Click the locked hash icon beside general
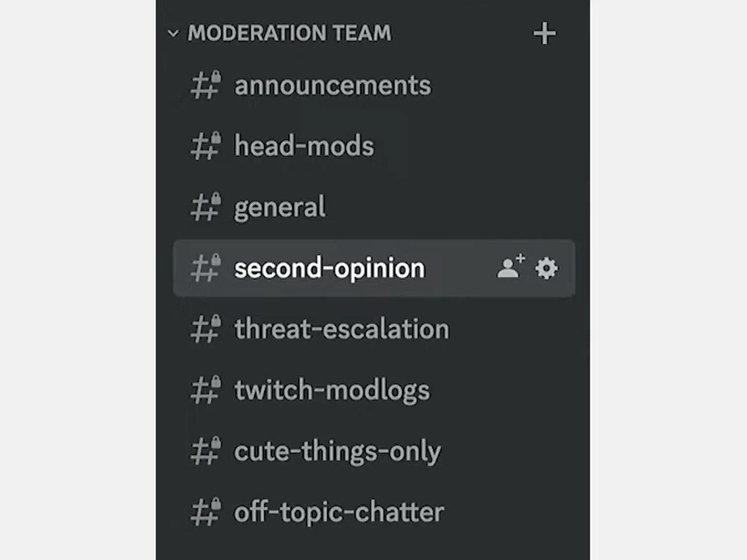The width and height of the screenshot is (747, 560). 206,207
